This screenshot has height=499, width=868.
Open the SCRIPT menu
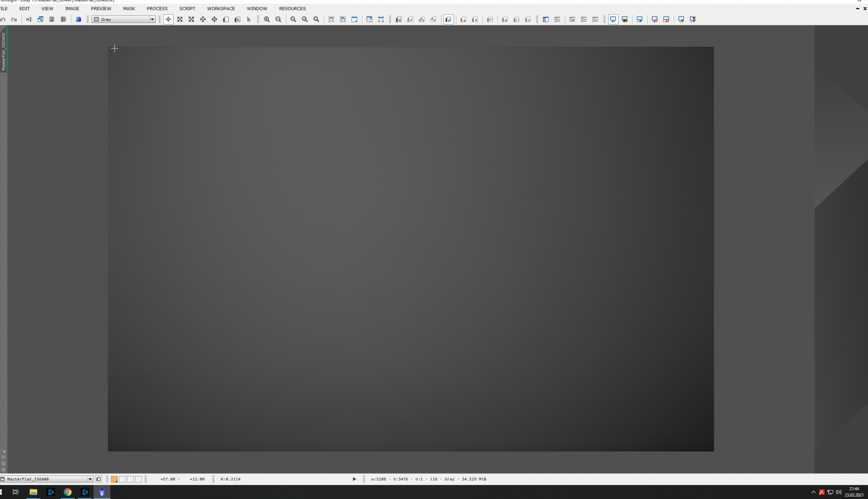coord(187,9)
